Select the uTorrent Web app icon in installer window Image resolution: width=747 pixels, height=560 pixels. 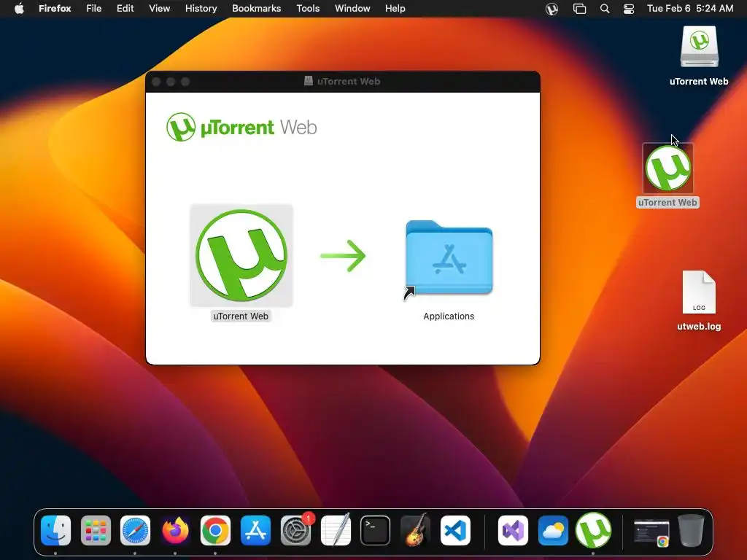pos(241,256)
